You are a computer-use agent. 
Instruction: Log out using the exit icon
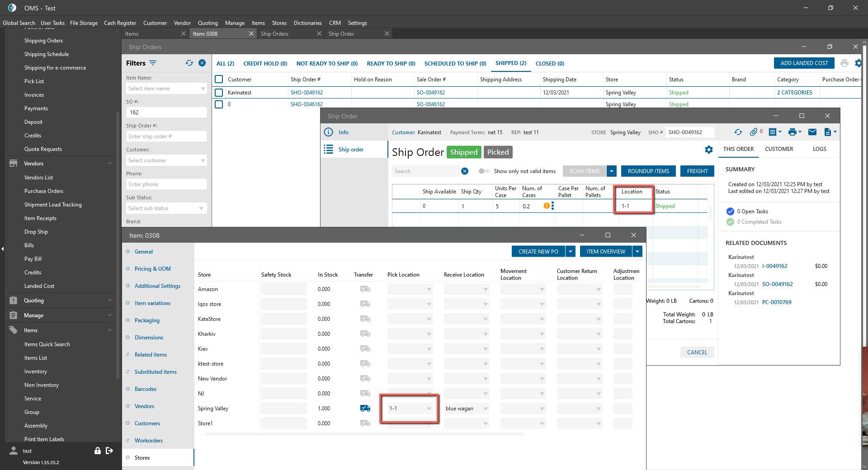point(109,451)
